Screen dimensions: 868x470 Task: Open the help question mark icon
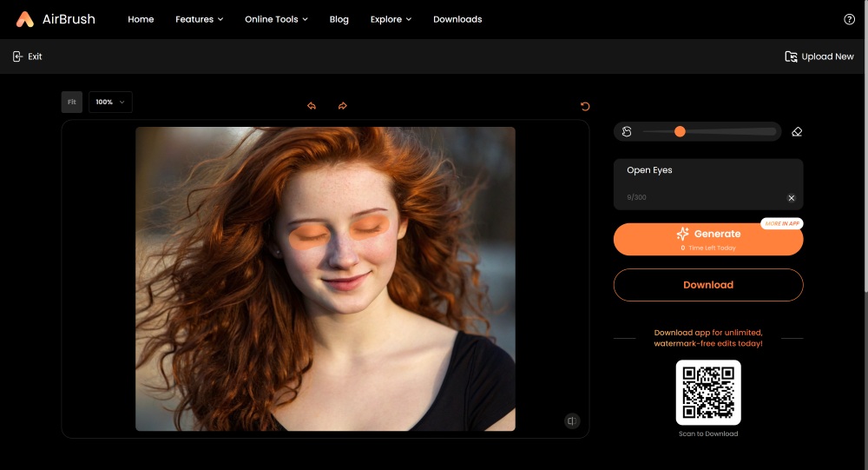(x=849, y=19)
